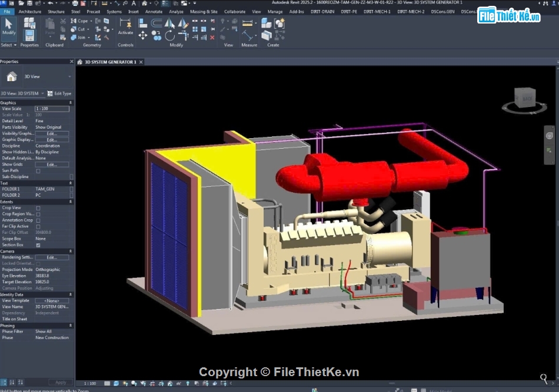Click the red Delete X icon
This screenshot has width=559, height=392.
pyautogui.click(x=212, y=37)
